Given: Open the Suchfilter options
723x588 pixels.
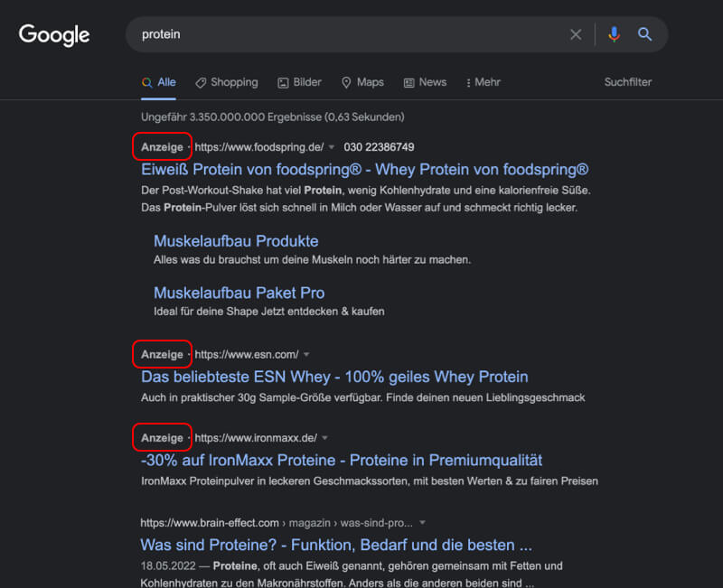Looking at the screenshot, I should (x=627, y=82).
